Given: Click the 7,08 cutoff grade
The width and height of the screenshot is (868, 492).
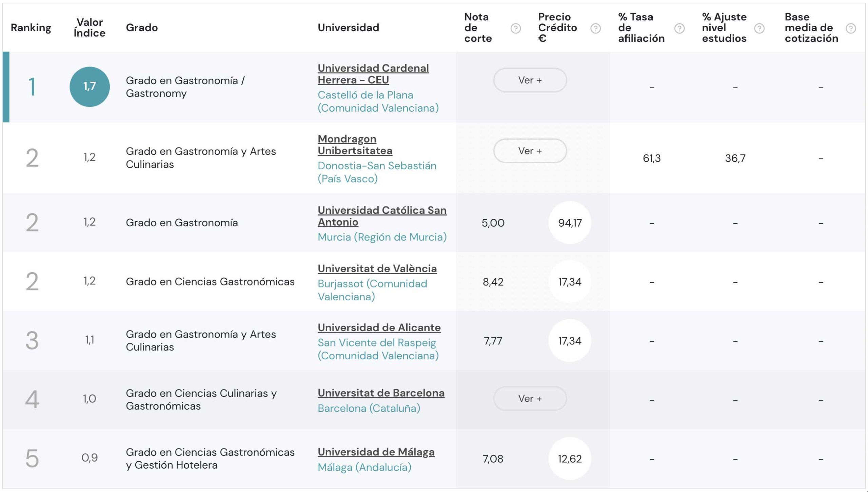Looking at the screenshot, I should [493, 459].
